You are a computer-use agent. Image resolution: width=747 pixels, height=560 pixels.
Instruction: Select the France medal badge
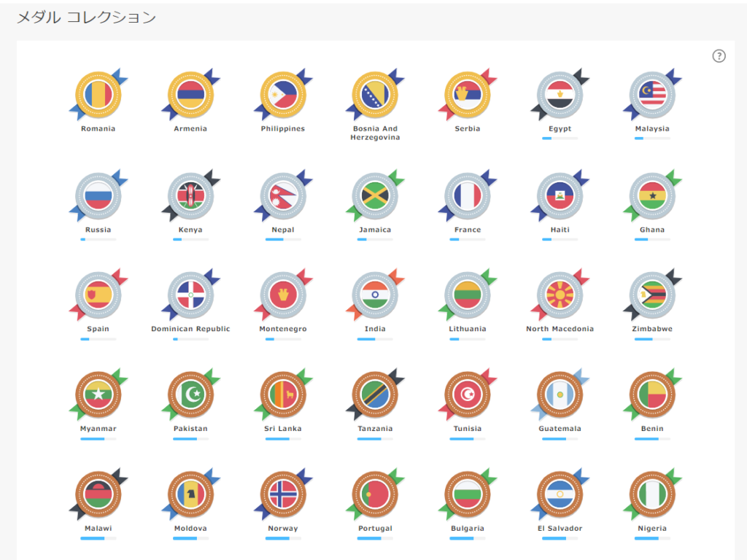click(468, 195)
